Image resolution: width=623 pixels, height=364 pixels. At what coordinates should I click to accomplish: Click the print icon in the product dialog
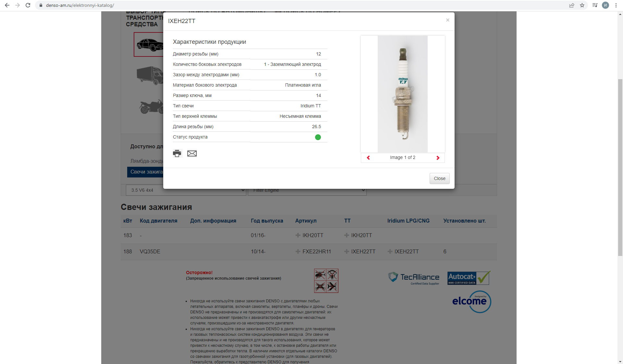(177, 153)
